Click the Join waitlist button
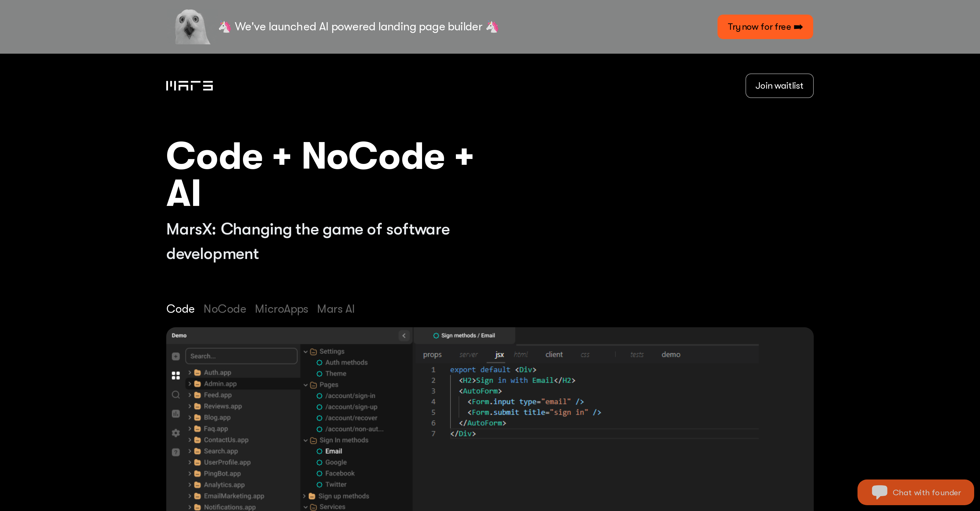The image size is (980, 511). (779, 86)
